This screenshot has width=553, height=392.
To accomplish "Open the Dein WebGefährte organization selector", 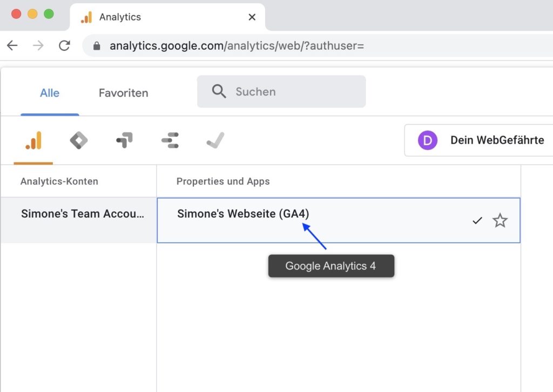I will tap(478, 140).
